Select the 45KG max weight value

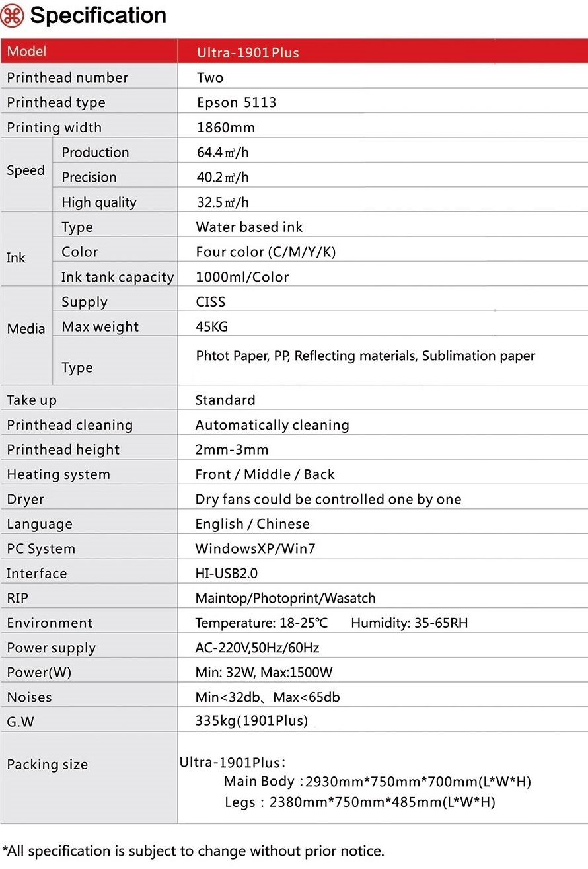(212, 326)
